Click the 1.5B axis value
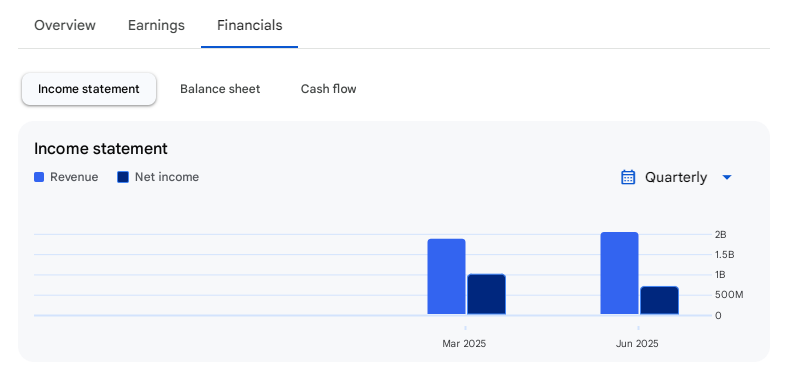The image size is (788, 380). (x=725, y=255)
